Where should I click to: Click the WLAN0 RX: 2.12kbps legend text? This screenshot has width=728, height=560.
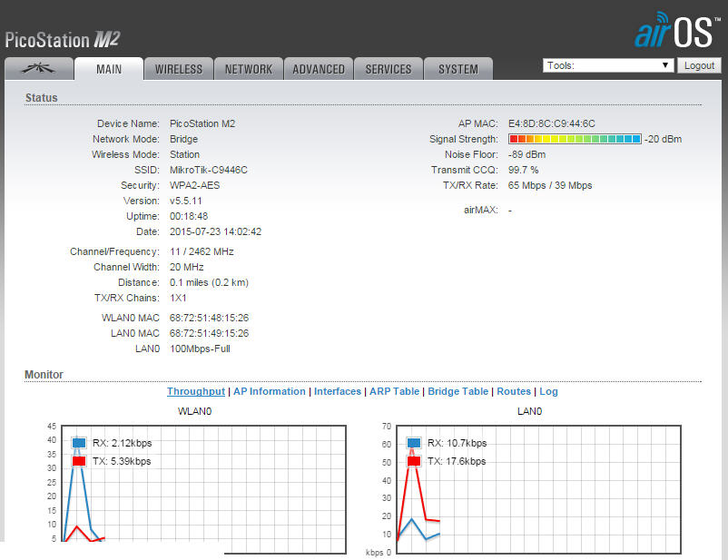tap(123, 443)
